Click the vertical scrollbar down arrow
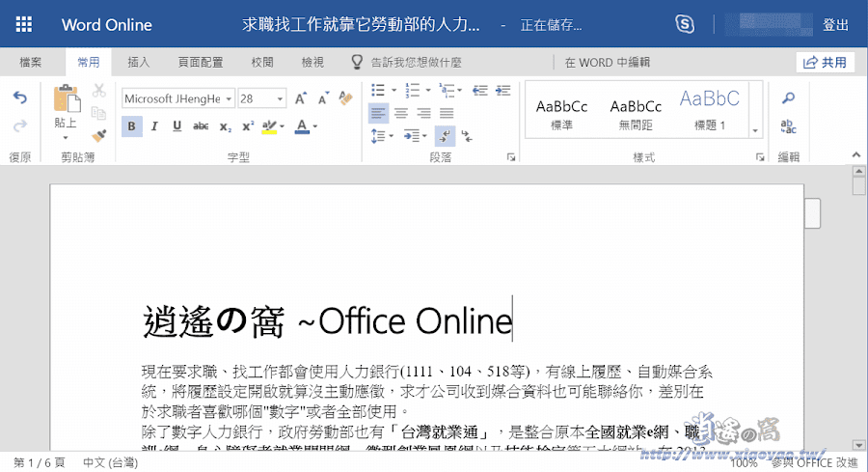 click(x=858, y=444)
